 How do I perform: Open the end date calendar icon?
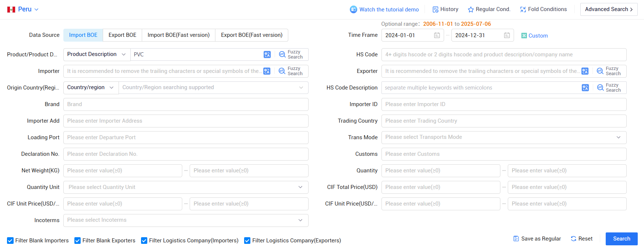(507, 35)
